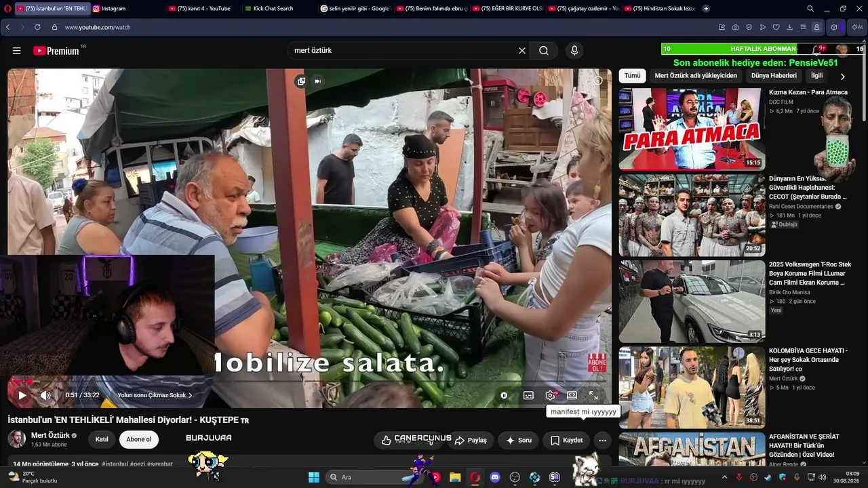The image size is (868, 488).
Task: Open player settings gear
Action: [550, 395]
